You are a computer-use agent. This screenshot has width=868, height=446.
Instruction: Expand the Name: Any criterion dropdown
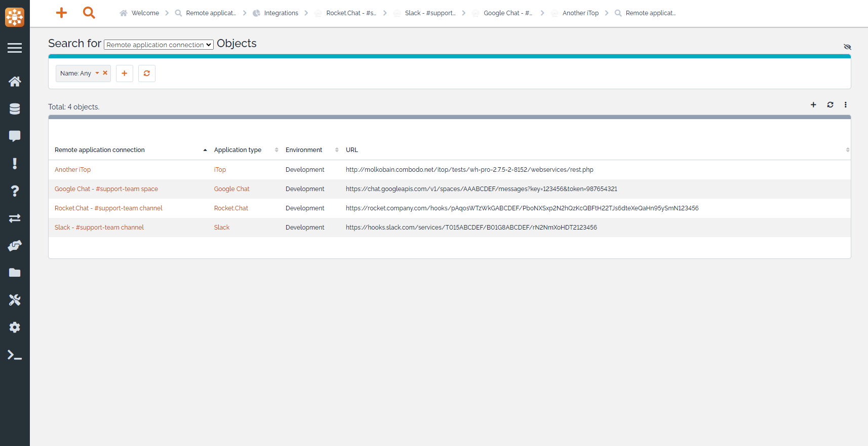tap(97, 73)
